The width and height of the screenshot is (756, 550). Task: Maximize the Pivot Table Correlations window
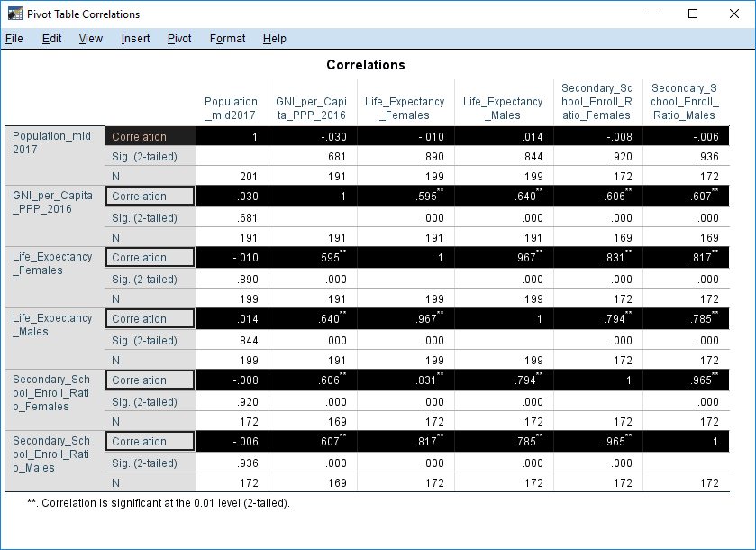(693, 14)
